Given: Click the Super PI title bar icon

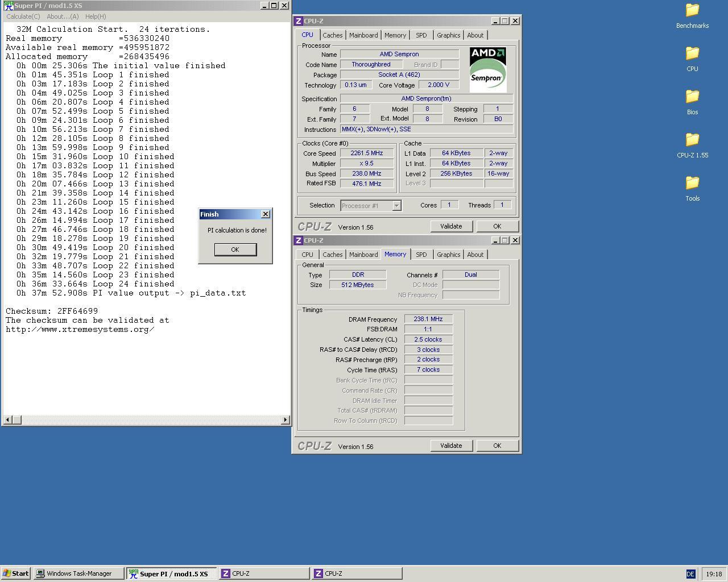Looking at the screenshot, I should pyautogui.click(x=9, y=6).
